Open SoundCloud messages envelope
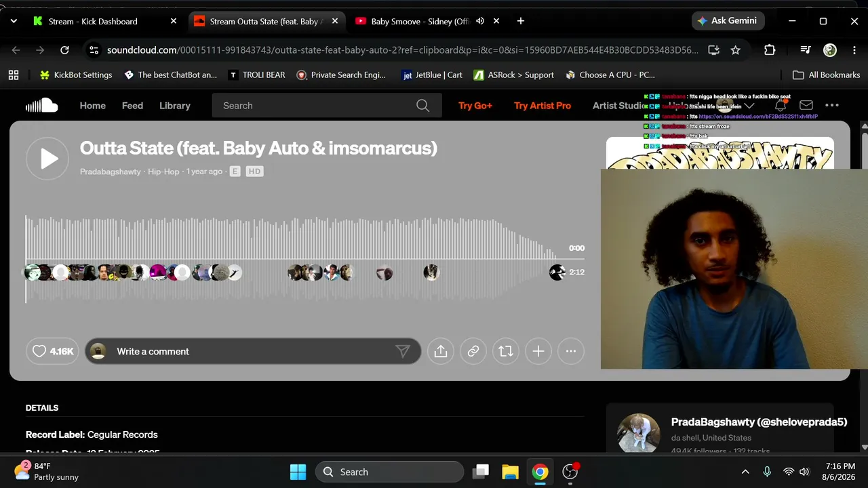 [806, 106]
